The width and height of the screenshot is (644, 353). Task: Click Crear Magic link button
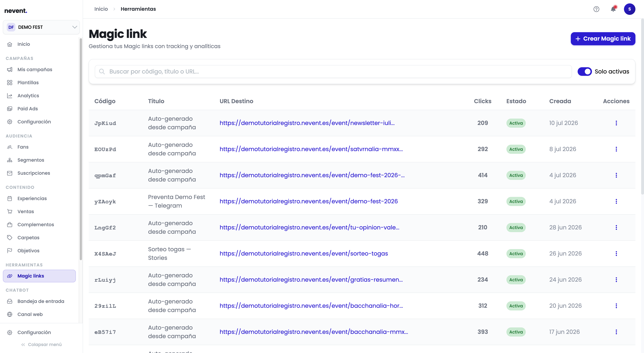603,39
